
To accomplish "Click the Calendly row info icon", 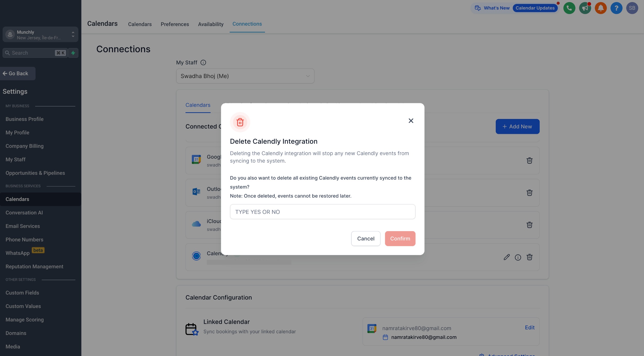I will click(x=518, y=257).
